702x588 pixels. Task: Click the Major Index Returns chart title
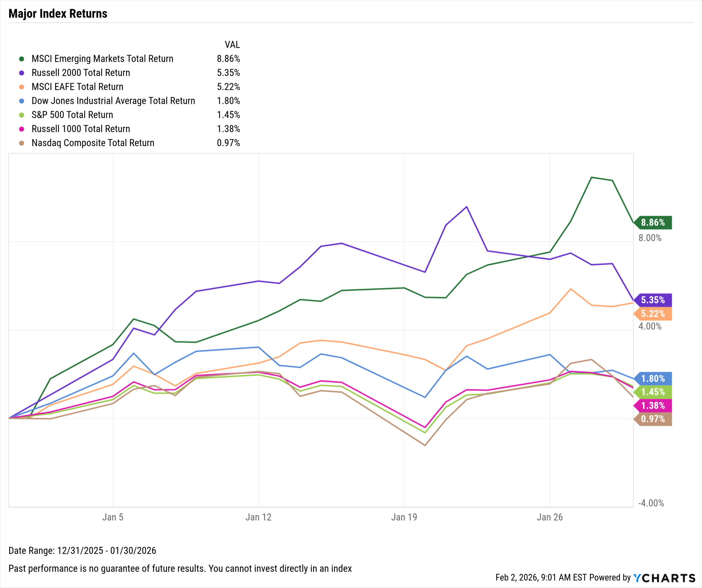[58, 14]
